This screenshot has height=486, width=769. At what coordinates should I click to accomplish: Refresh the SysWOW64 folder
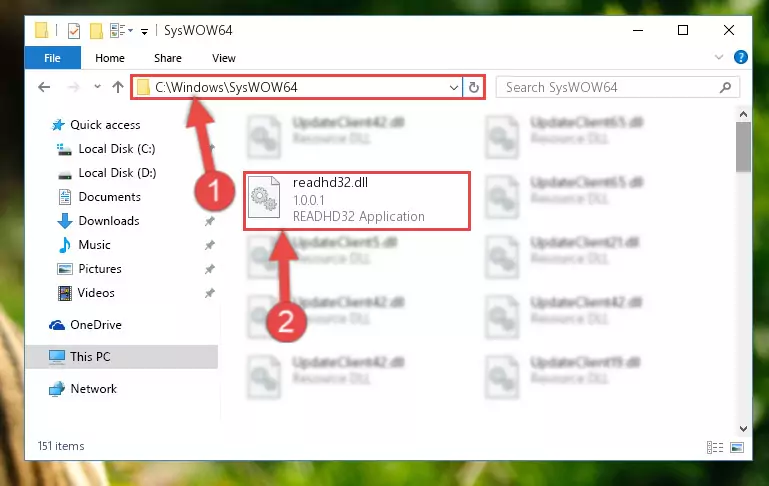(x=473, y=88)
